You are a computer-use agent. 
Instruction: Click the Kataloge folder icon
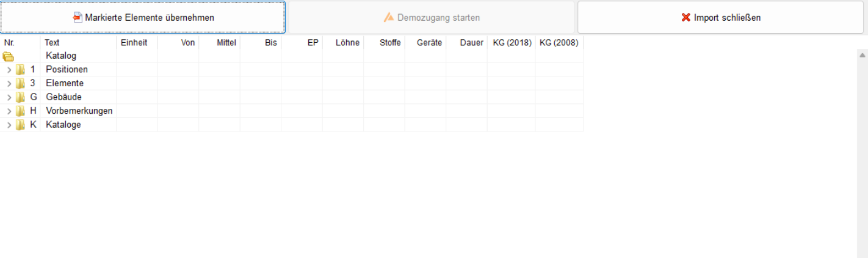(20, 125)
